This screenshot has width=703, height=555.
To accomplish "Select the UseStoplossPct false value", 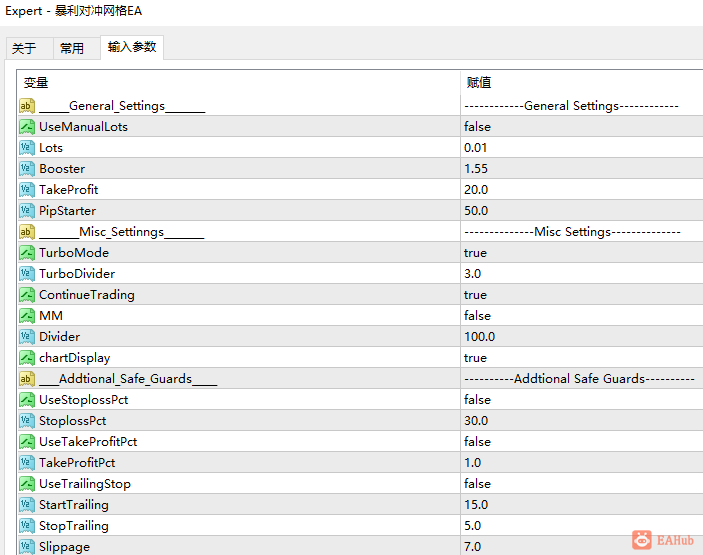I will 477,400.
